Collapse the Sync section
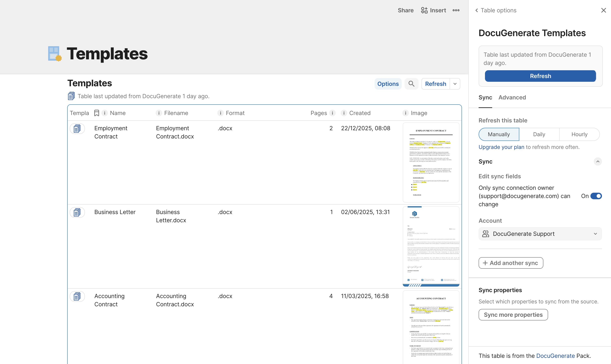This screenshot has width=611, height=364. 598,161
